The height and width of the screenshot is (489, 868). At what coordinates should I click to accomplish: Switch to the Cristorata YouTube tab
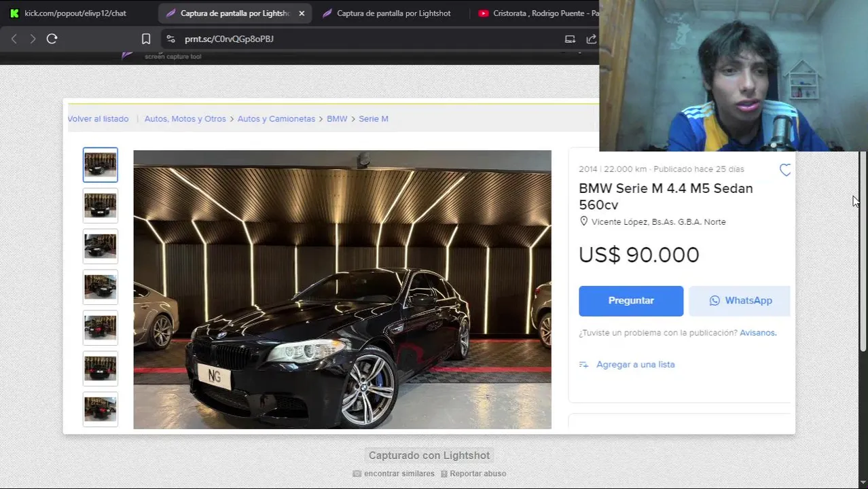point(537,13)
